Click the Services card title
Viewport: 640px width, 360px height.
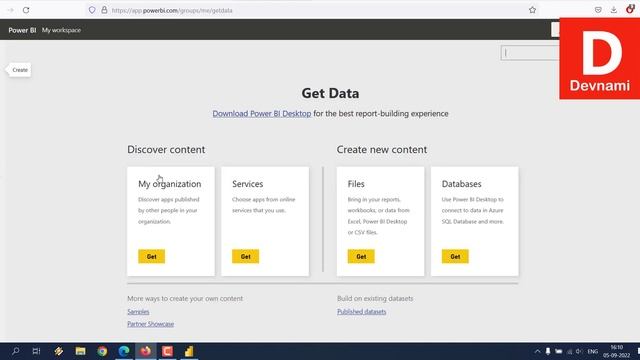coord(247,184)
